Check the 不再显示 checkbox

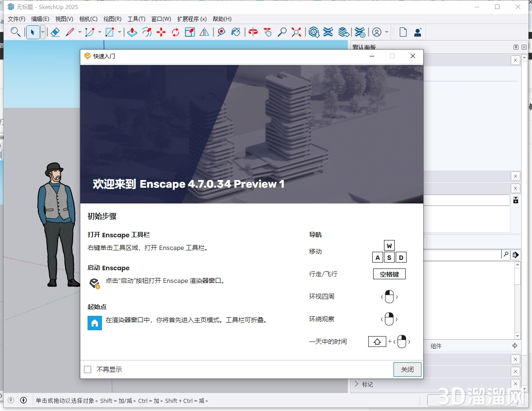pos(88,369)
